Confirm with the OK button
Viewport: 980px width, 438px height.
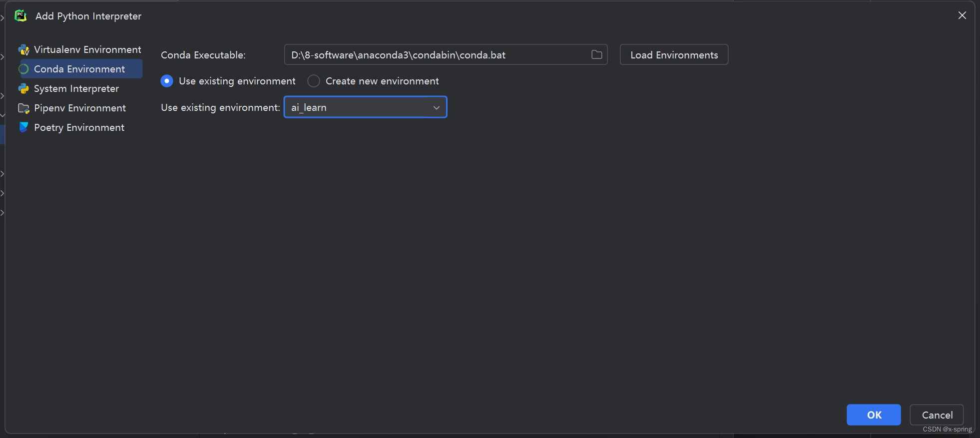(x=874, y=415)
